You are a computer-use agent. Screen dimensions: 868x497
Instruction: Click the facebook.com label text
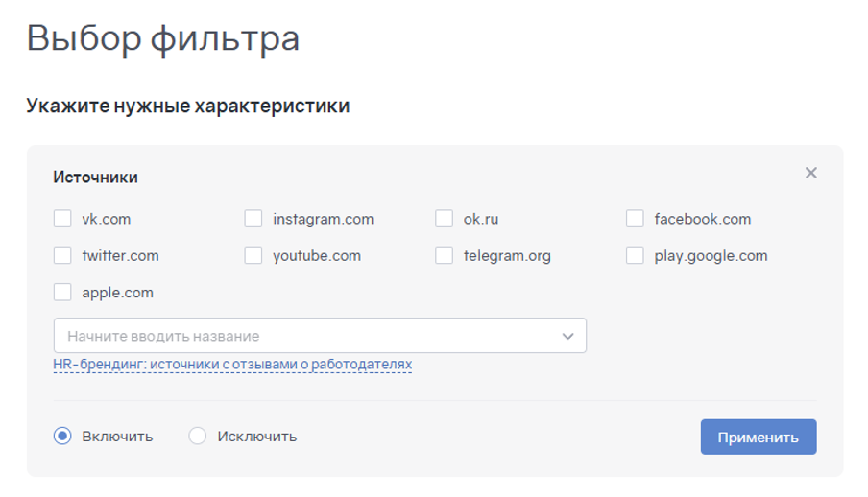coord(702,219)
